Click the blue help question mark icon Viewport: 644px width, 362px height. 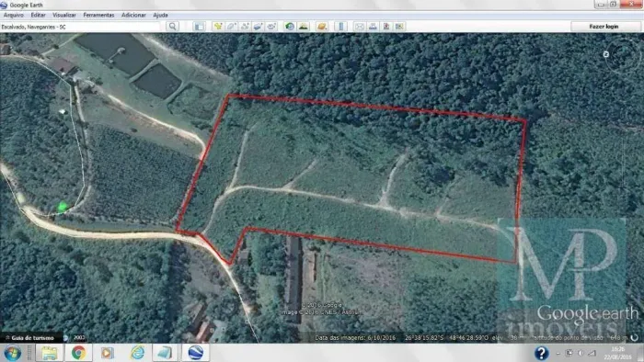tap(541, 353)
